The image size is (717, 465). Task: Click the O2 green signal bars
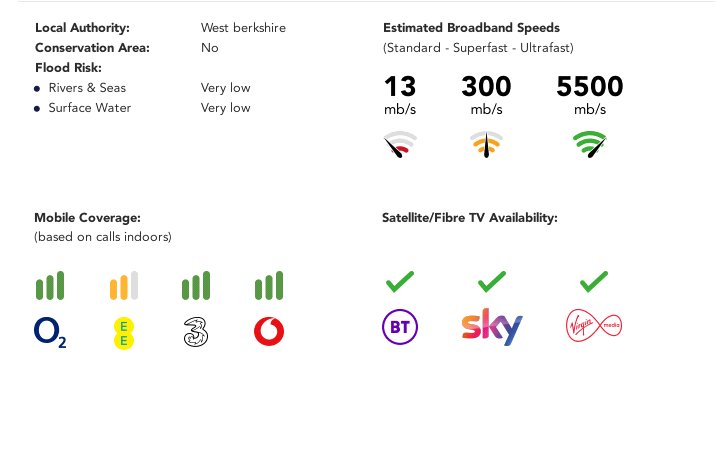coord(50,286)
